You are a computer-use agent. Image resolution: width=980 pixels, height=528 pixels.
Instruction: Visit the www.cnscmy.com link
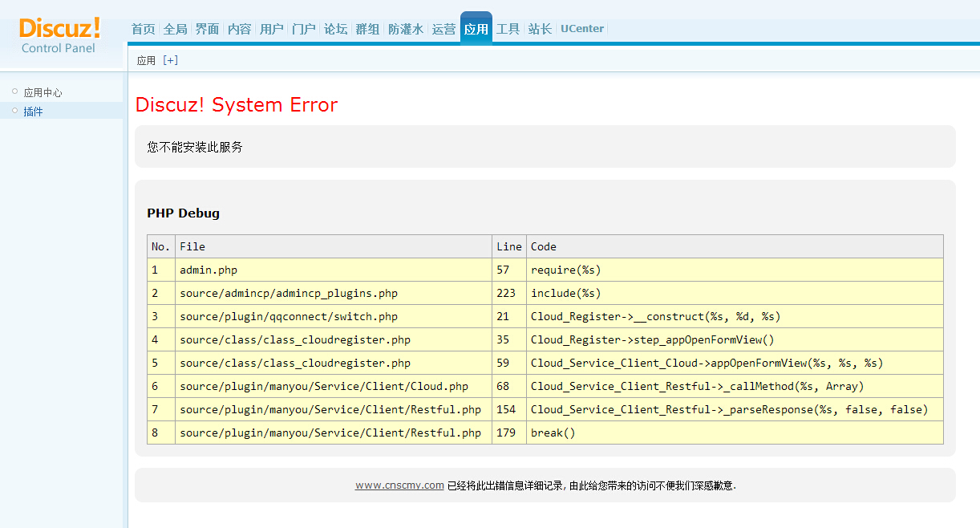(x=399, y=485)
